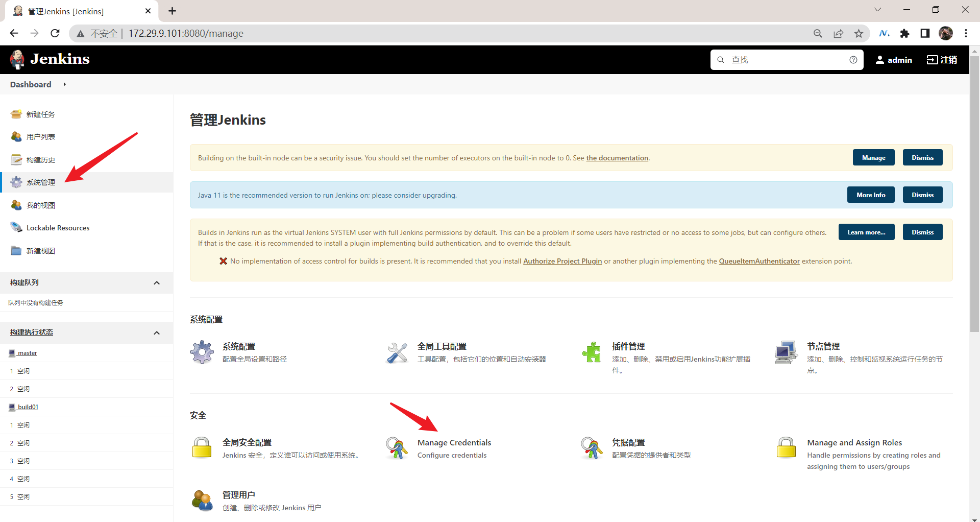The height and width of the screenshot is (522, 980).
Task: Click the 构建执行状态 heading link
Action: click(x=32, y=333)
